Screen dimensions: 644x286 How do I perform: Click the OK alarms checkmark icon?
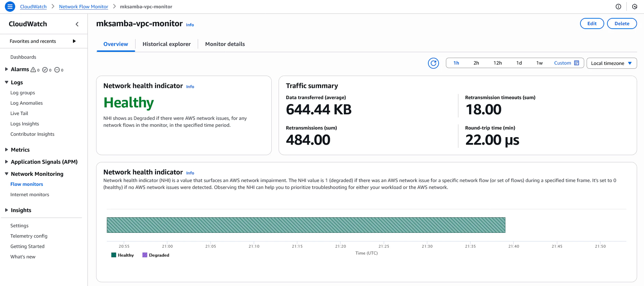(x=45, y=70)
